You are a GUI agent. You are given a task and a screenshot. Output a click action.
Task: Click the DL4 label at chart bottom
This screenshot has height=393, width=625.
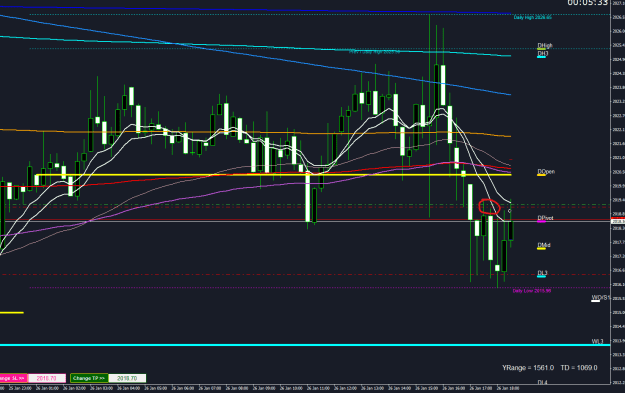coord(542,382)
